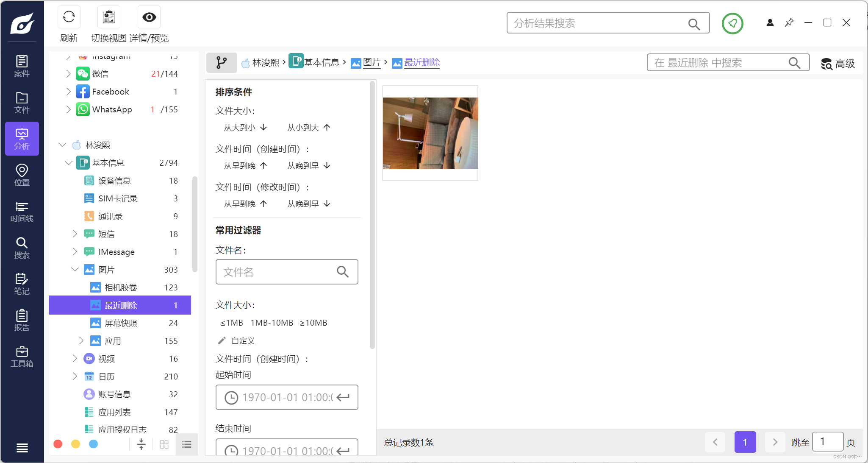Click the Switch View (切换视图) icon
Image resolution: width=868 pixels, height=463 pixels.
(x=109, y=17)
